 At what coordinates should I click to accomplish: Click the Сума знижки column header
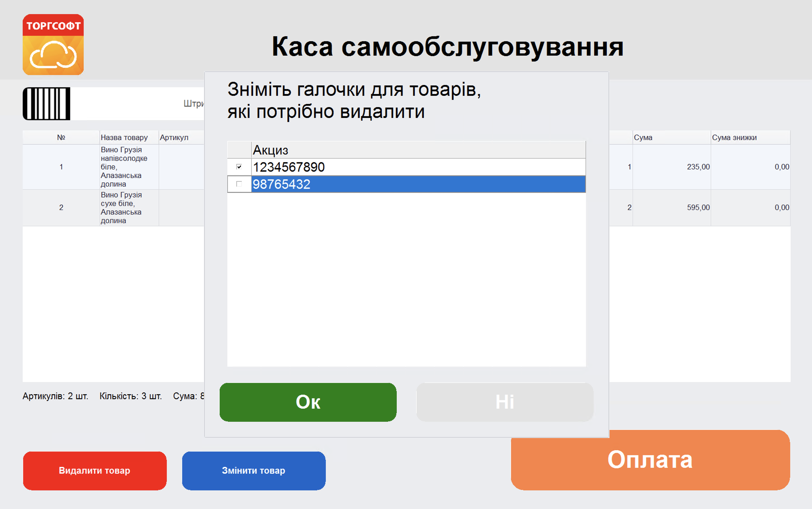pyautogui.click(x=734, y=137)
